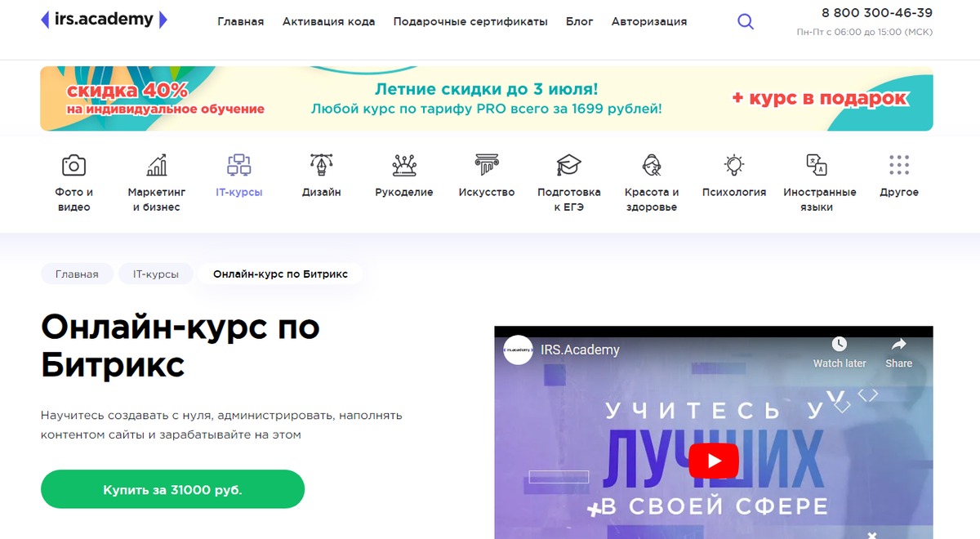Screen dimensions: 980x539
Task: Select Подготовка к ЕГЭ graduation cap icon
Action: [569, 166]
